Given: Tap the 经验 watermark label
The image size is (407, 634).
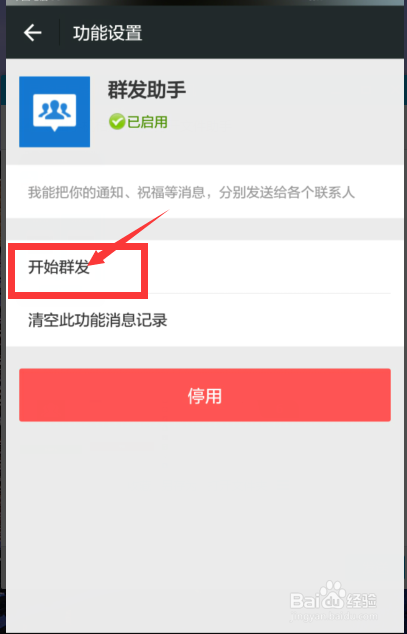Looking at the screenshot, I should (362, 600).
